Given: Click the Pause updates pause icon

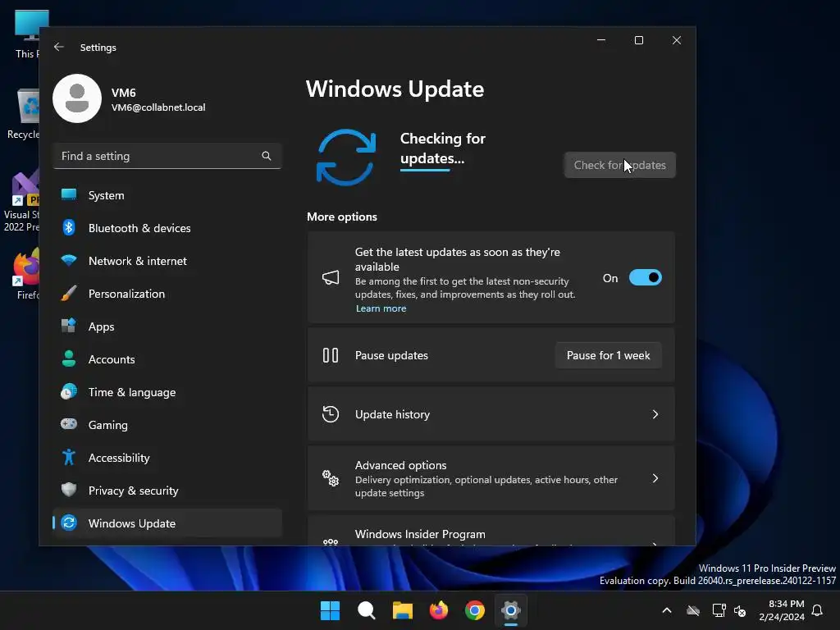Looking at the screenshot, I should pos(331,355).
